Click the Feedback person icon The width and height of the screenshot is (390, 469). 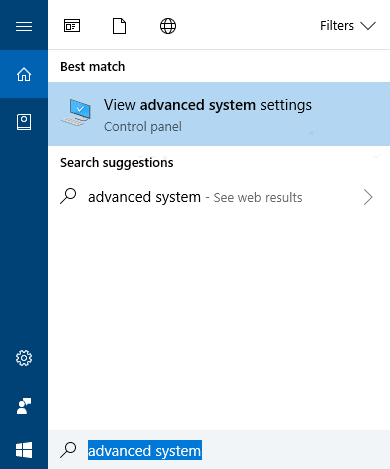[24, 406]
